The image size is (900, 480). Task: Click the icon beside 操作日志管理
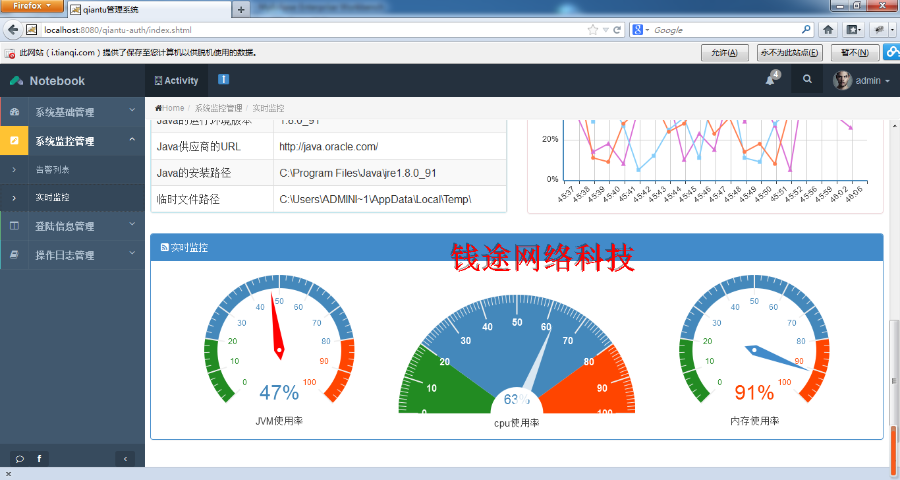tap(14, 254)
